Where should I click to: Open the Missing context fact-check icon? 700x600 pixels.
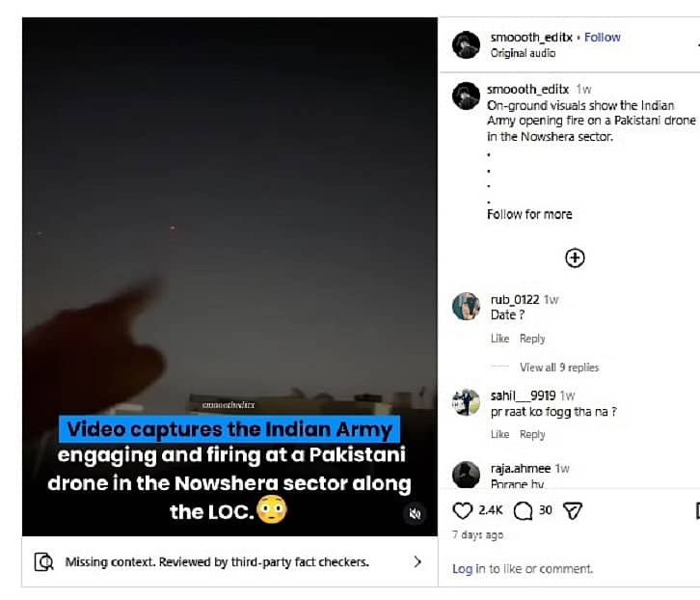pos(43,561)
